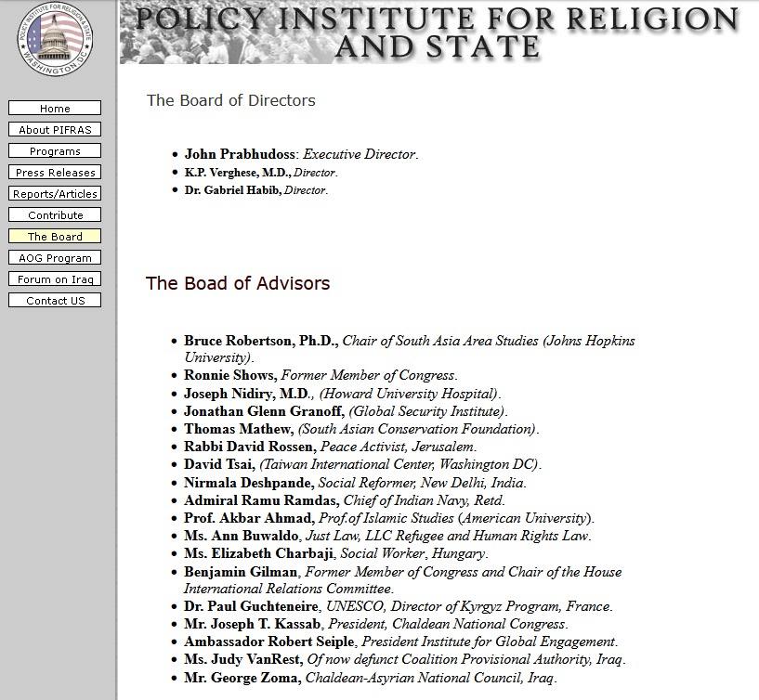Click the David Tsai entry
The image size is (759, 700).
[362, 464]
